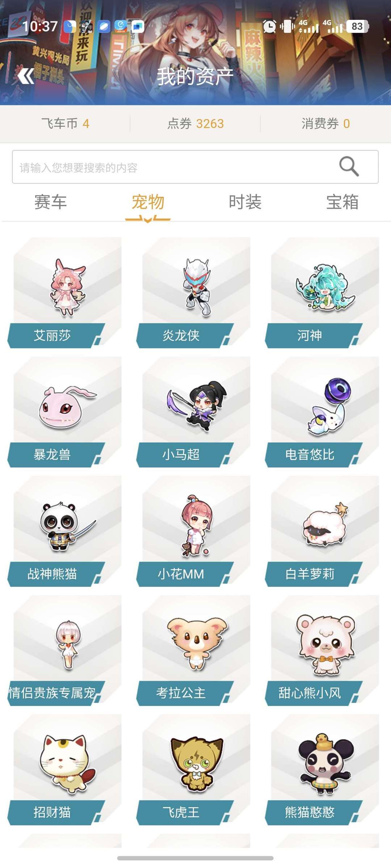Tap the 消费券 0 balance
The height and width of the screenshot is (868, 391).
(x=325, y=124)
